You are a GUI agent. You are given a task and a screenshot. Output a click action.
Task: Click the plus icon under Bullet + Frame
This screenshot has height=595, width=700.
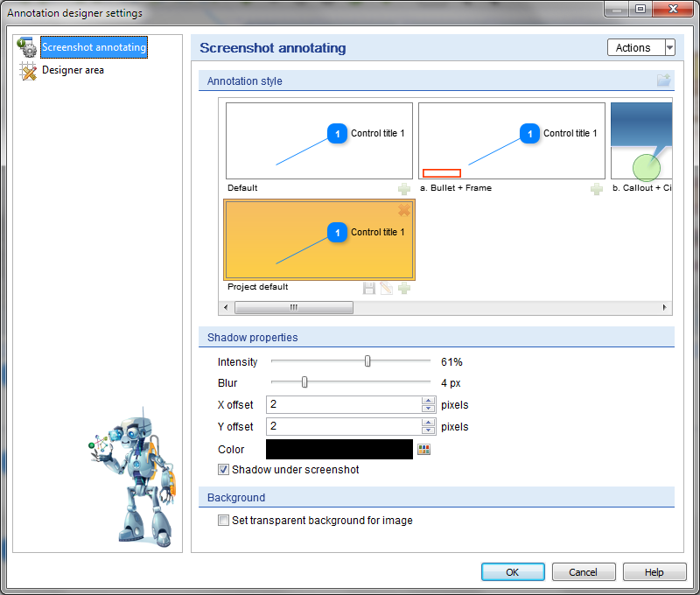[x=597, y=189]
